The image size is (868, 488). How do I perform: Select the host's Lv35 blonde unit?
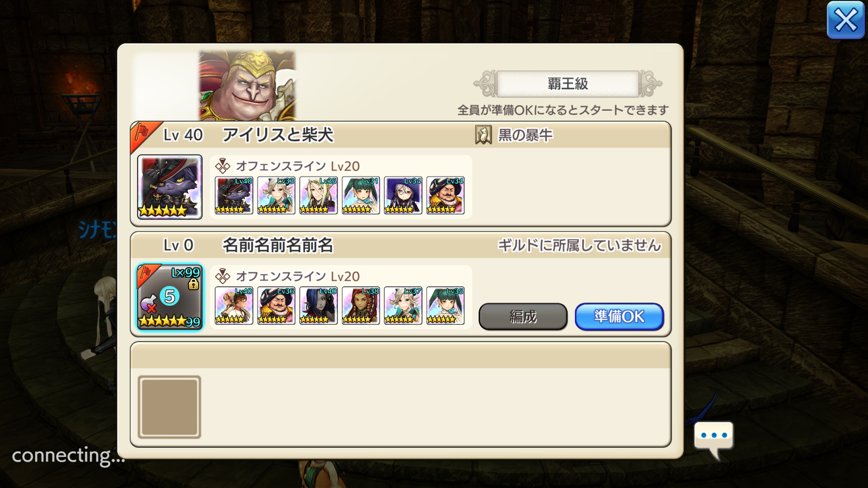pyautogui.click(x=318, y=196)
